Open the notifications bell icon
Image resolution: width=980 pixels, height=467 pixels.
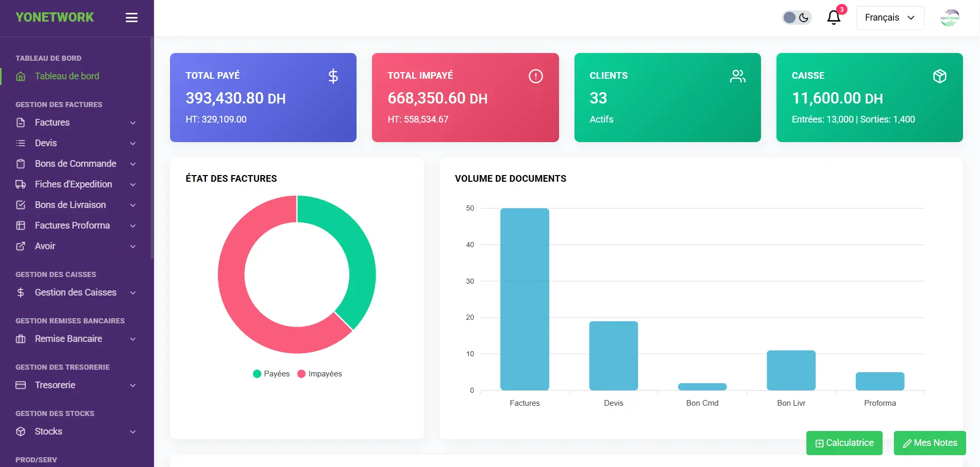pyautogui.click(x=833, y=18)
